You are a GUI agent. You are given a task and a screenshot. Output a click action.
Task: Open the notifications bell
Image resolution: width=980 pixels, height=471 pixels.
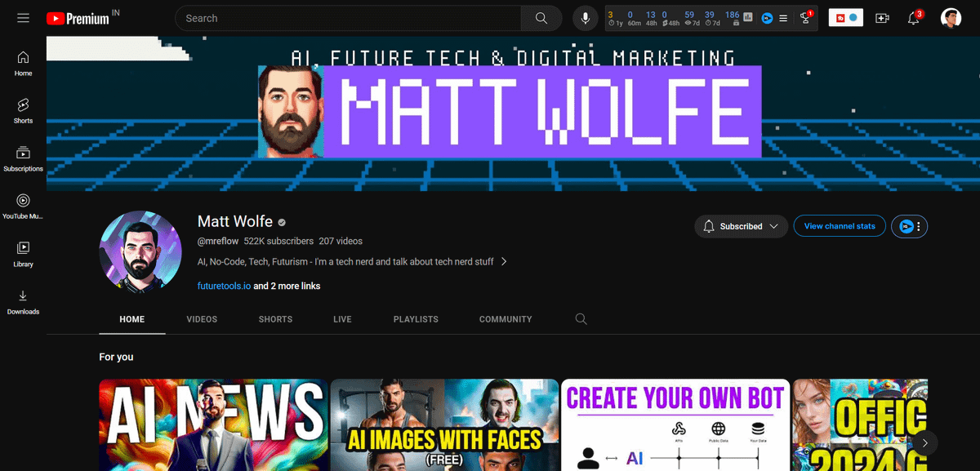click(x=914, y=18)
